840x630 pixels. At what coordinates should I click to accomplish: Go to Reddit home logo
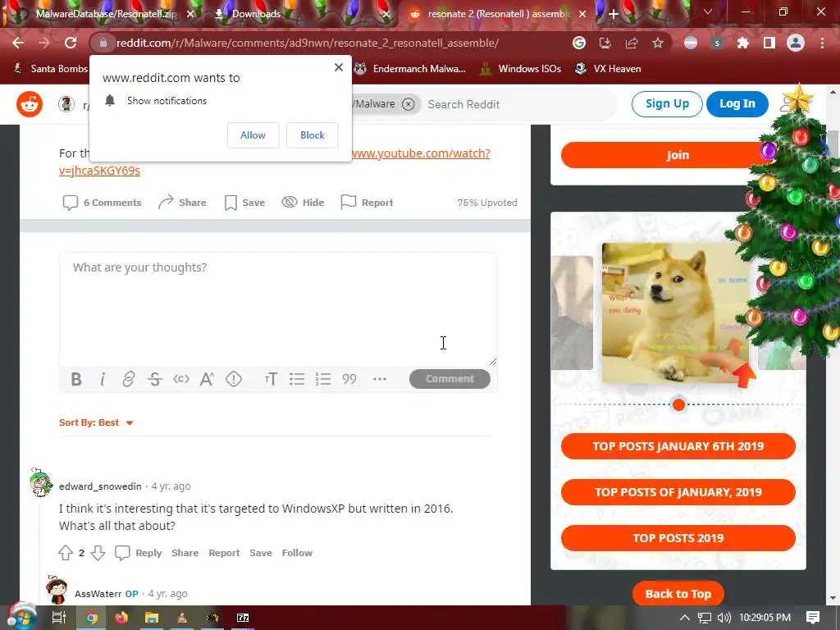(30, 104)
